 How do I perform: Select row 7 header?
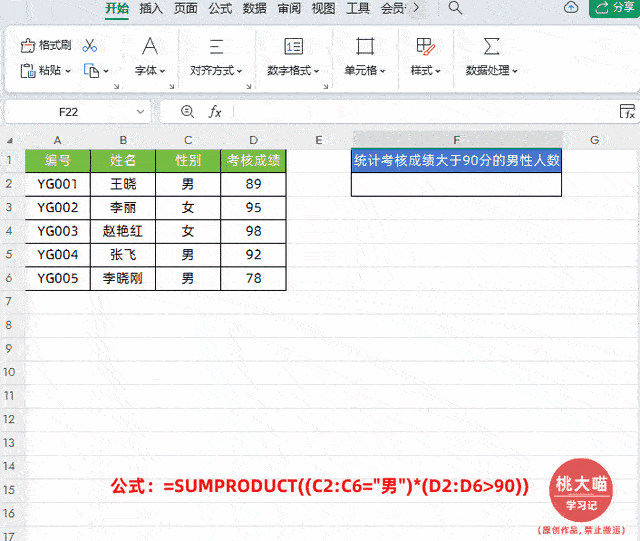pyautogui.click(x=9, y=302)
